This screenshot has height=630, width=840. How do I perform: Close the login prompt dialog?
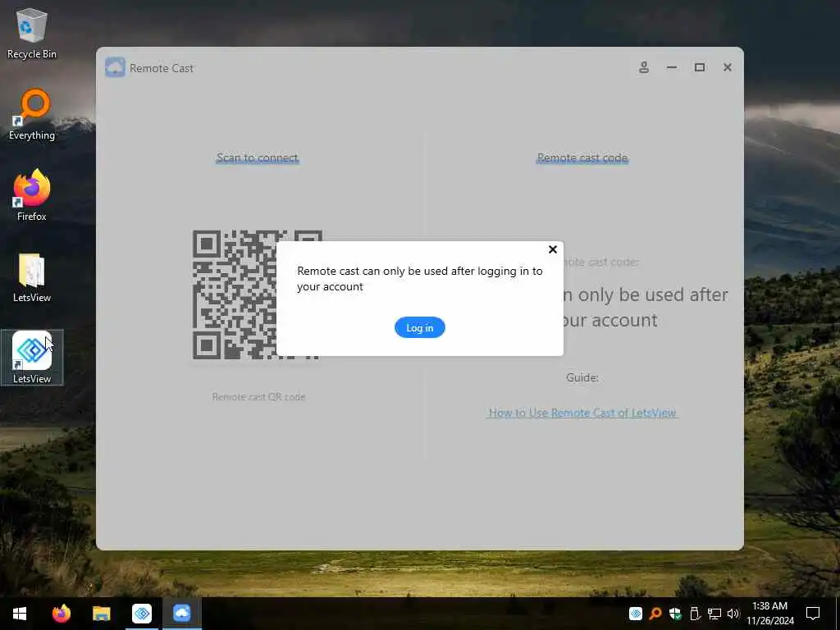point(552,249)
